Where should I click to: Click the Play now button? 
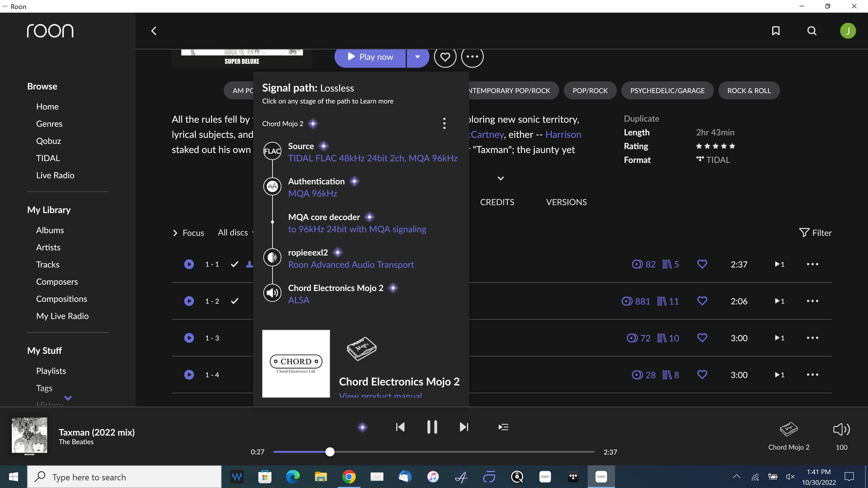[370, 57]
